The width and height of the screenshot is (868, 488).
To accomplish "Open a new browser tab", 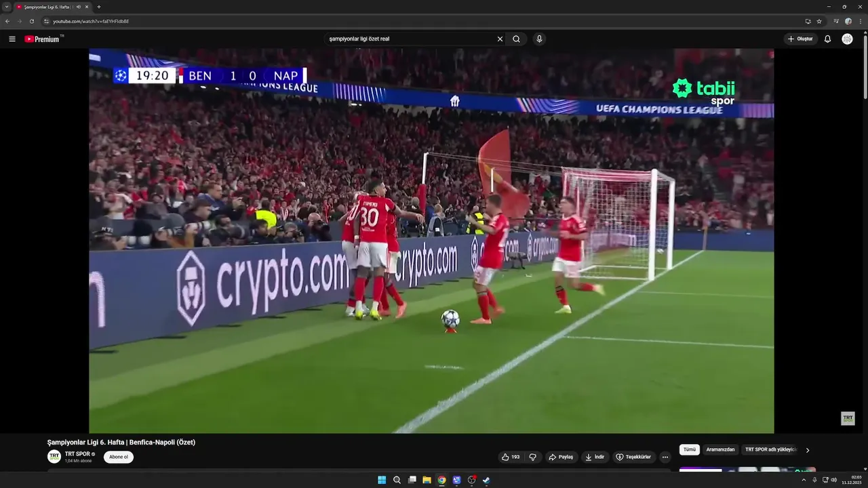I will point(99,7).
